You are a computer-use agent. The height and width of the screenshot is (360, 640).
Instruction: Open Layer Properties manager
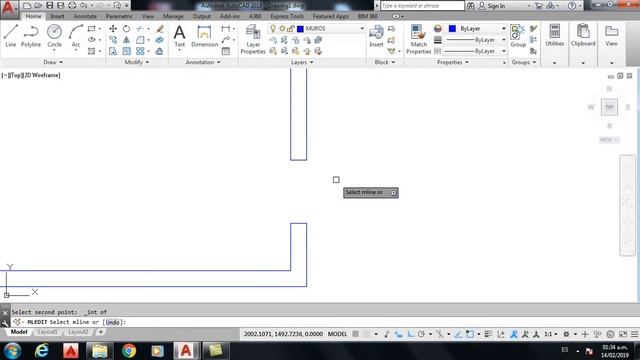253,39
